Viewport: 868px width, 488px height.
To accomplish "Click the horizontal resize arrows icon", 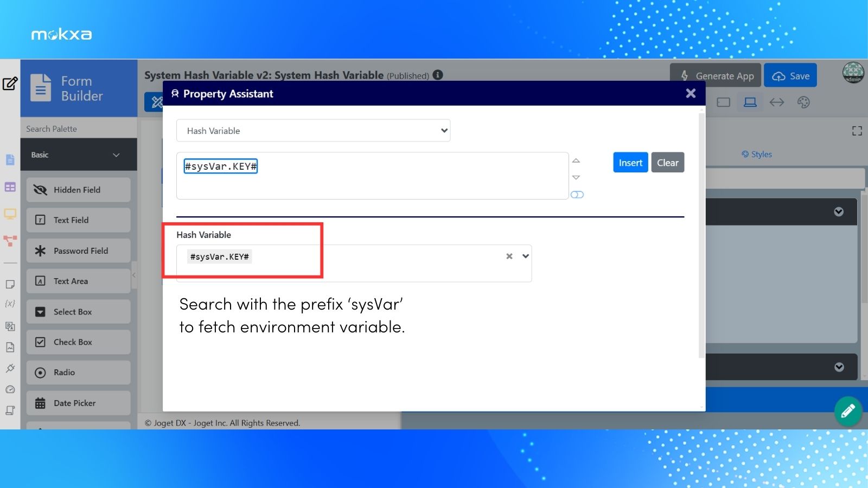I will click(777, 102).
